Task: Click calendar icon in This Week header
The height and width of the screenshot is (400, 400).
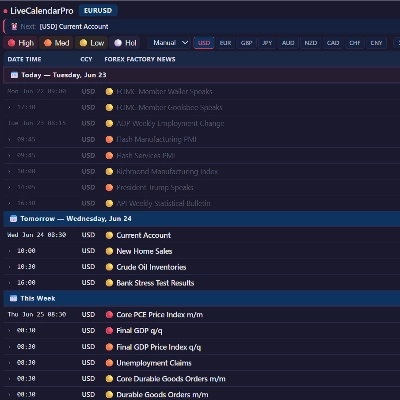Action: coord(13,298)
